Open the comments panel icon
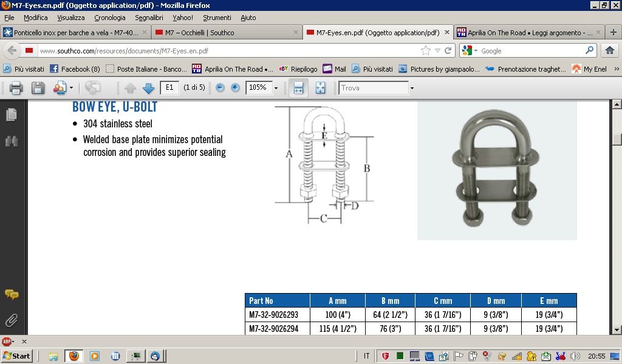 12,294
